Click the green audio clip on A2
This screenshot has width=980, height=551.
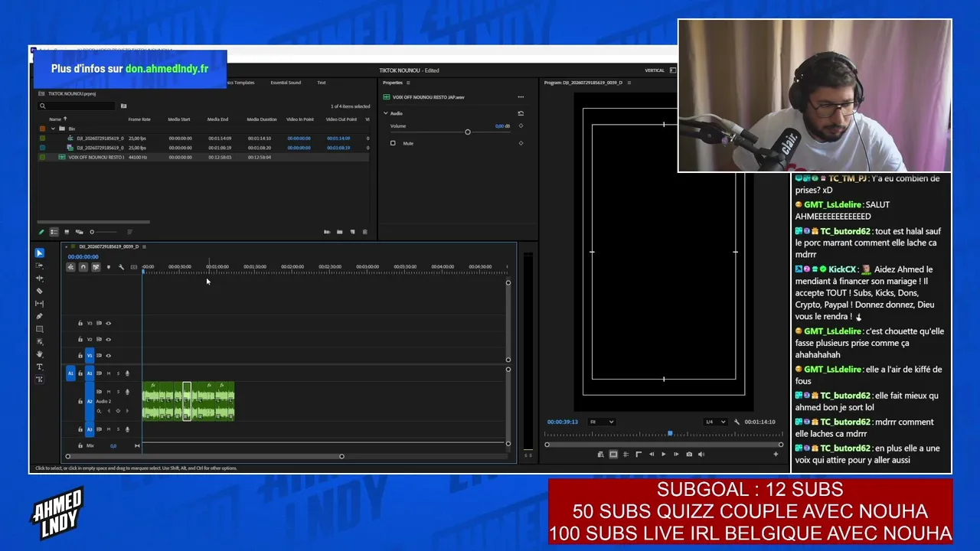(x=188, y=402)
